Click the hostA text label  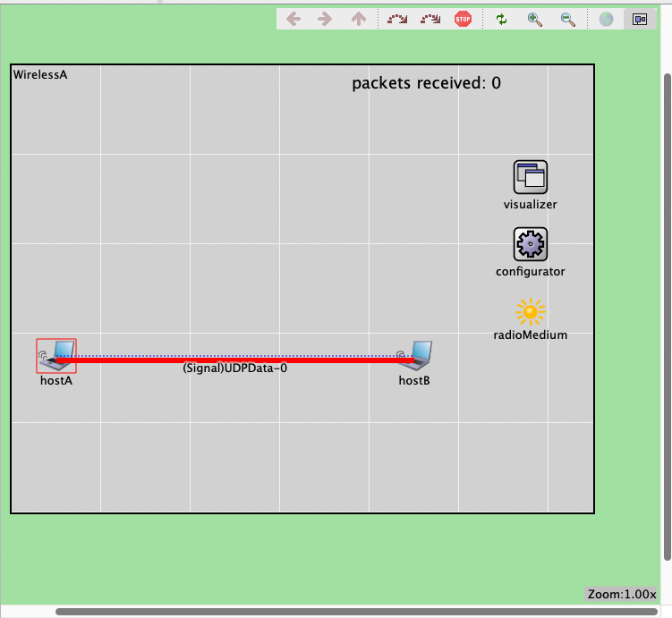[x=56, y=381]
